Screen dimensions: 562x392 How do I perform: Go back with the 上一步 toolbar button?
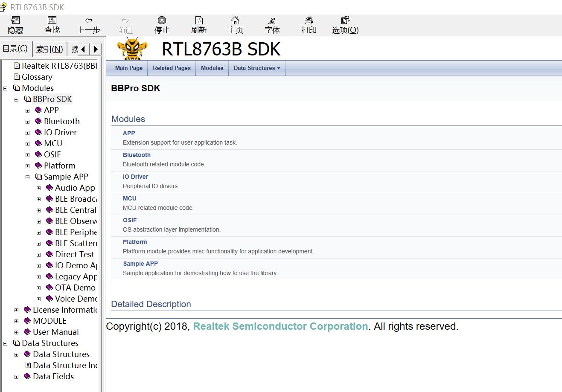89,25
